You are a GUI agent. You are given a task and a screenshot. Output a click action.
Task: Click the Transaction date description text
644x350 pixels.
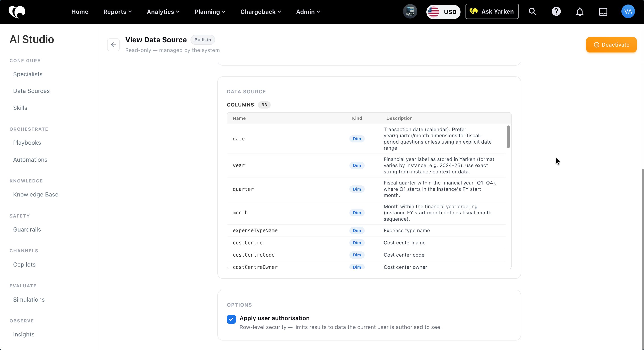437,139
